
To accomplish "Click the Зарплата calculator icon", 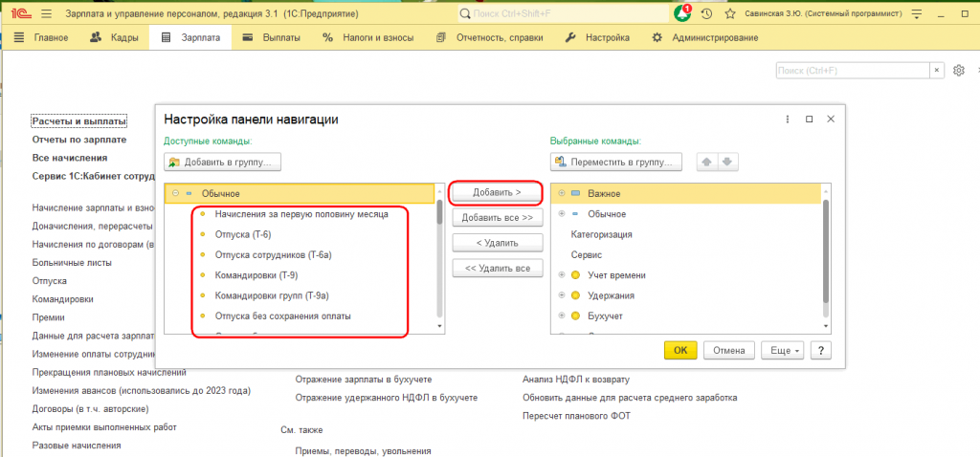I will pyautogui.click(x=166, y=37).
